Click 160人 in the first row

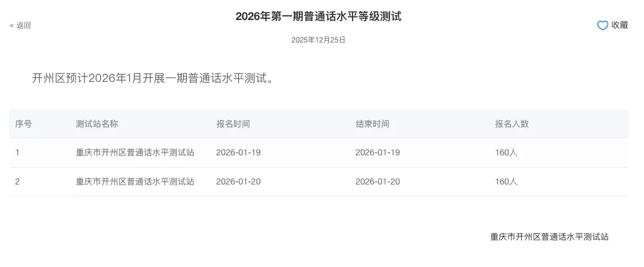pos(506,153)
